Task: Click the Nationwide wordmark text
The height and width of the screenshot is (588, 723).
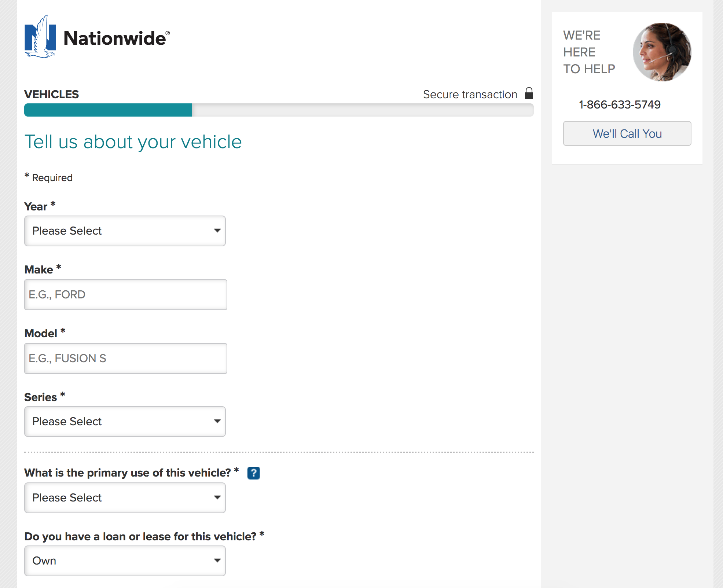Action: pyautogui.click(x=117, y=38)
